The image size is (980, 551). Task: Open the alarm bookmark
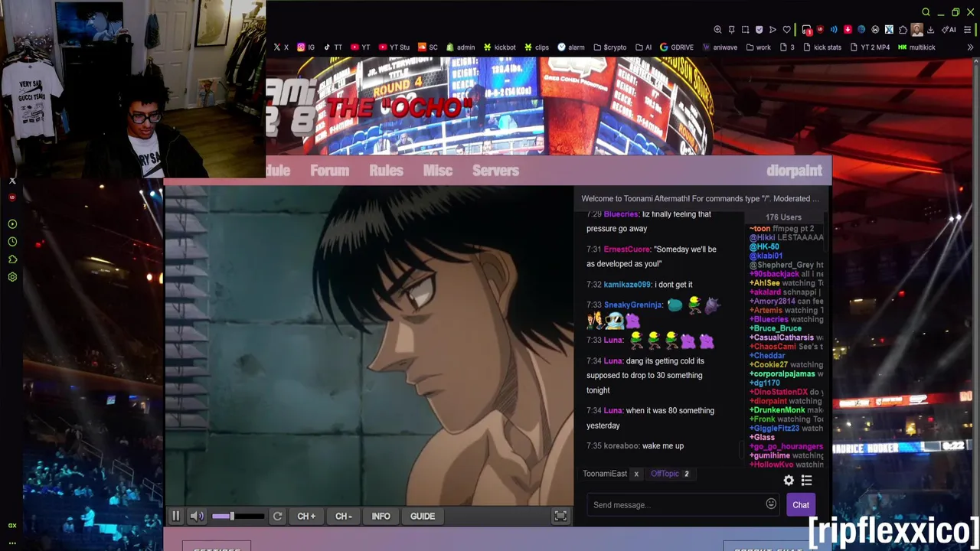571,47
